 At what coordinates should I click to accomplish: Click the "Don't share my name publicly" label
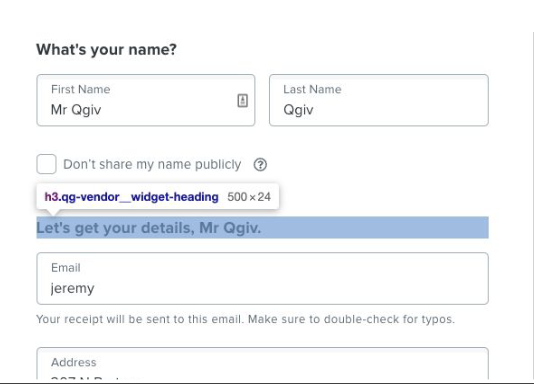coord(152,164)
